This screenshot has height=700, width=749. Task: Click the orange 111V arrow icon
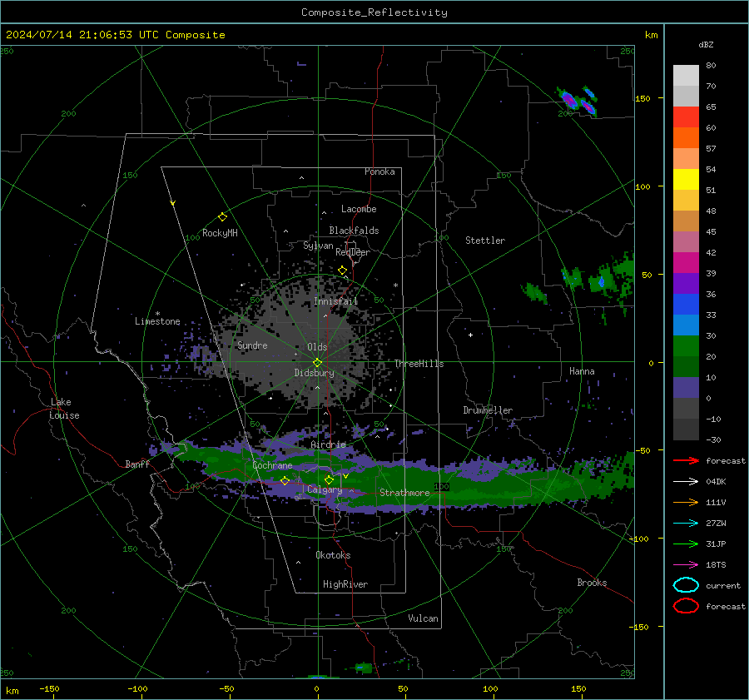click(686, 502)
